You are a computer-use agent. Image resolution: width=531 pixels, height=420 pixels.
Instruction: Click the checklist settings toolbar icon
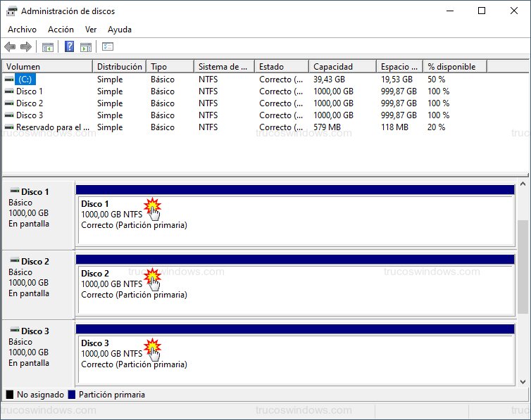pos(108,47)
